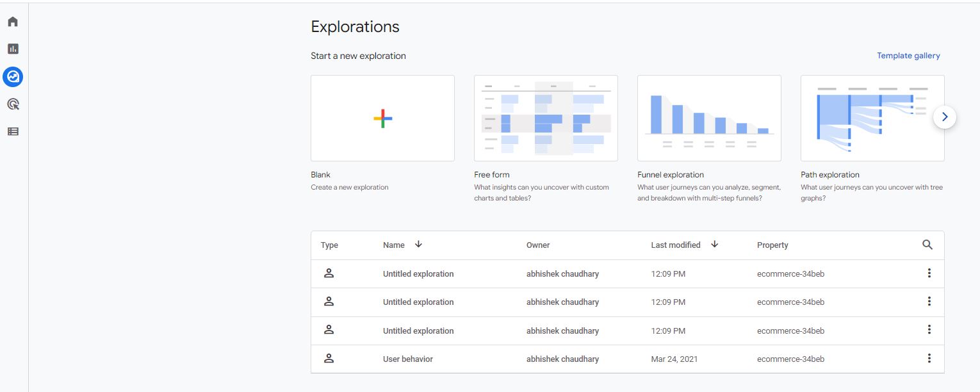Sort by Name using the arrow
980x392 pixels.
tap(418, 244)
